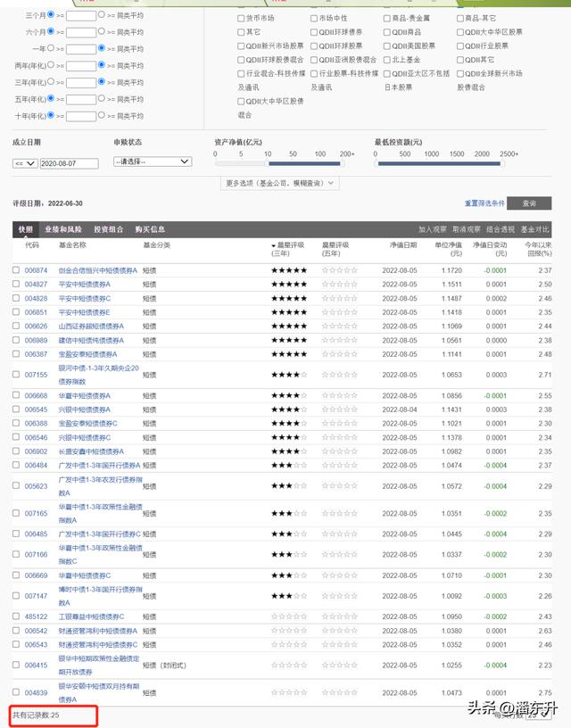Screen dimensions: 571x728
Task: Open fund 创金合信恒兴中短债债券A
Action: [98, 270]
